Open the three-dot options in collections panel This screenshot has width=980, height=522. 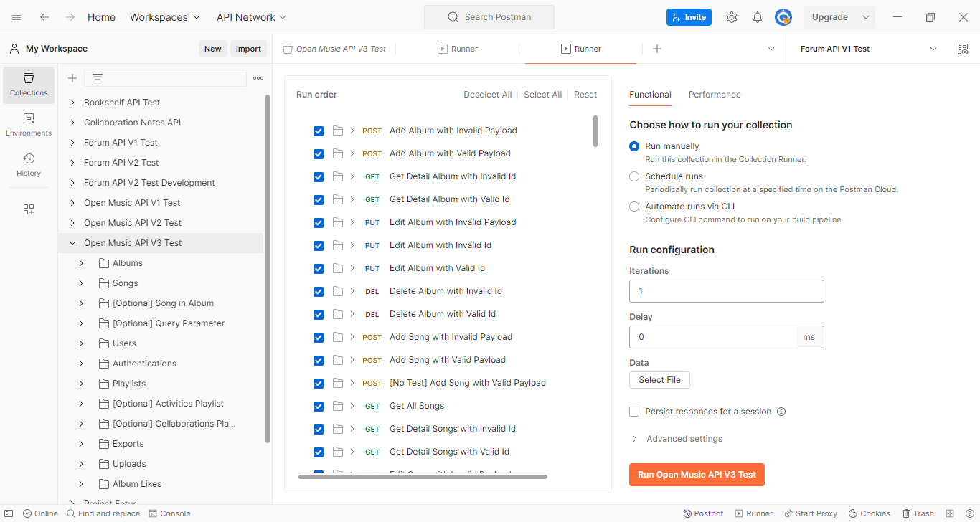click(258, 78)
